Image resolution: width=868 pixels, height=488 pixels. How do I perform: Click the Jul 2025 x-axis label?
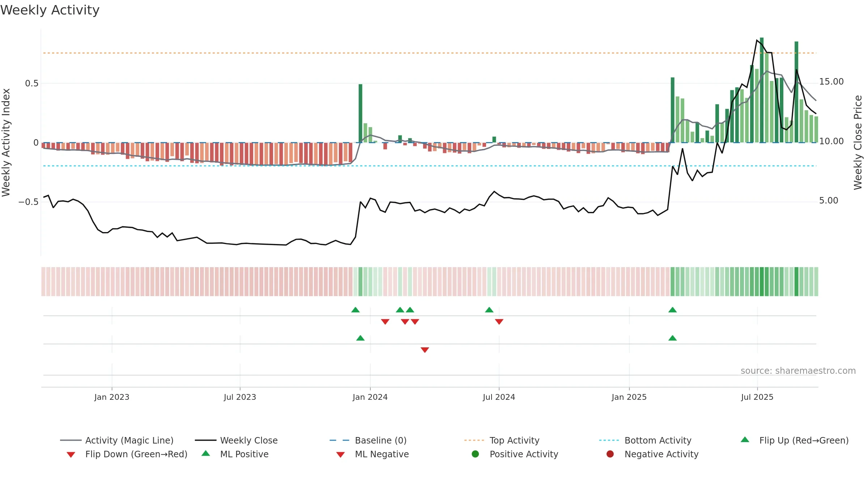tap(757, 397)
